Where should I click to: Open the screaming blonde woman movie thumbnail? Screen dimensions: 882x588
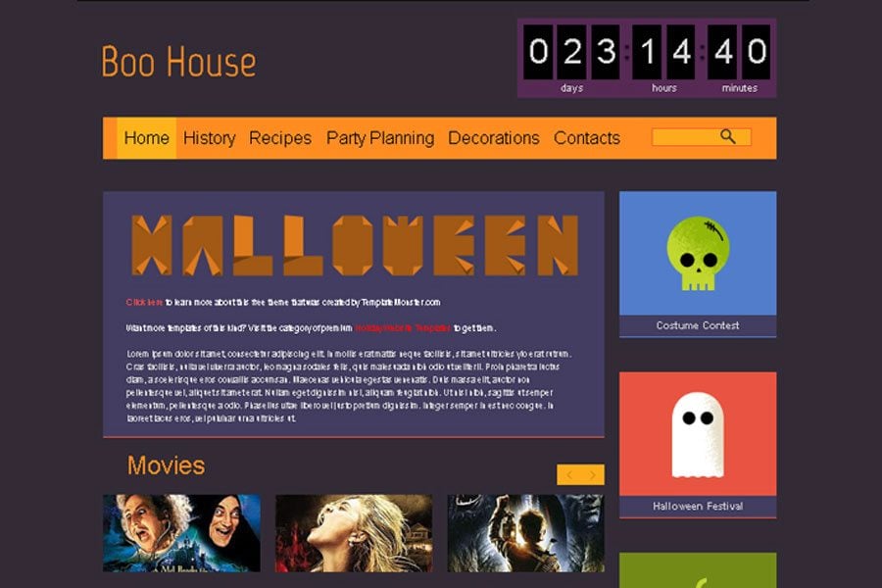point(354,533)
